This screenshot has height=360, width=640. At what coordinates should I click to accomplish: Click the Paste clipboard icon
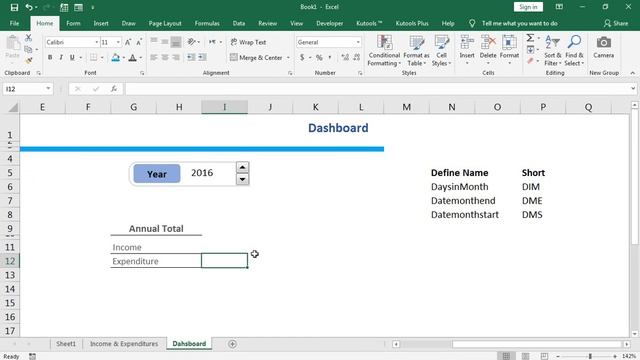coord(13,43)
